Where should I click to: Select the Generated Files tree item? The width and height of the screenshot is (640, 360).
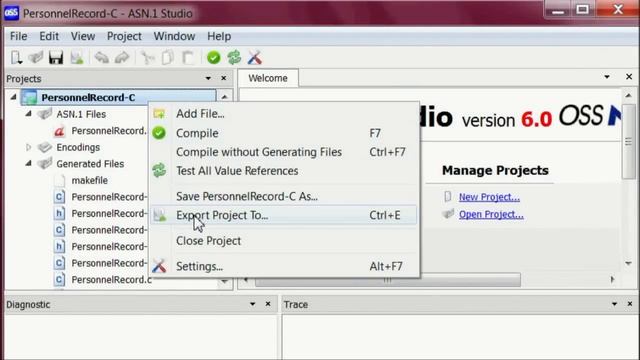pyautogui.click(x=90, y=164)
